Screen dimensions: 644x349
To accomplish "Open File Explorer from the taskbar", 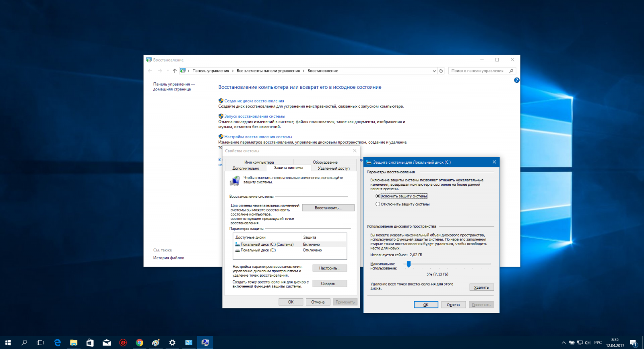I will pos(74,343).
